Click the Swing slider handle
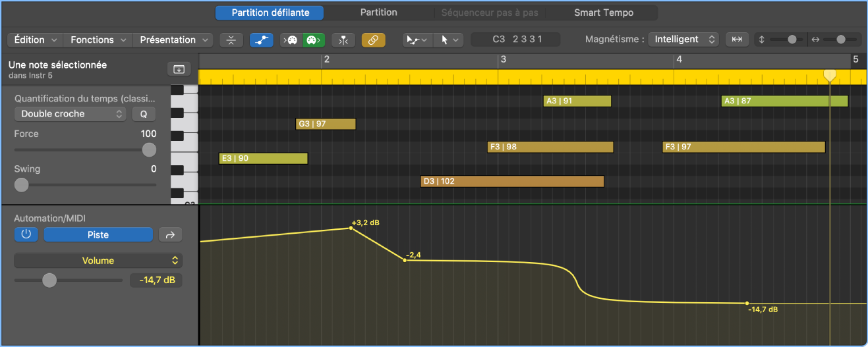The width and height of the screenshot is (868, 347). click(x=22, y=185)
